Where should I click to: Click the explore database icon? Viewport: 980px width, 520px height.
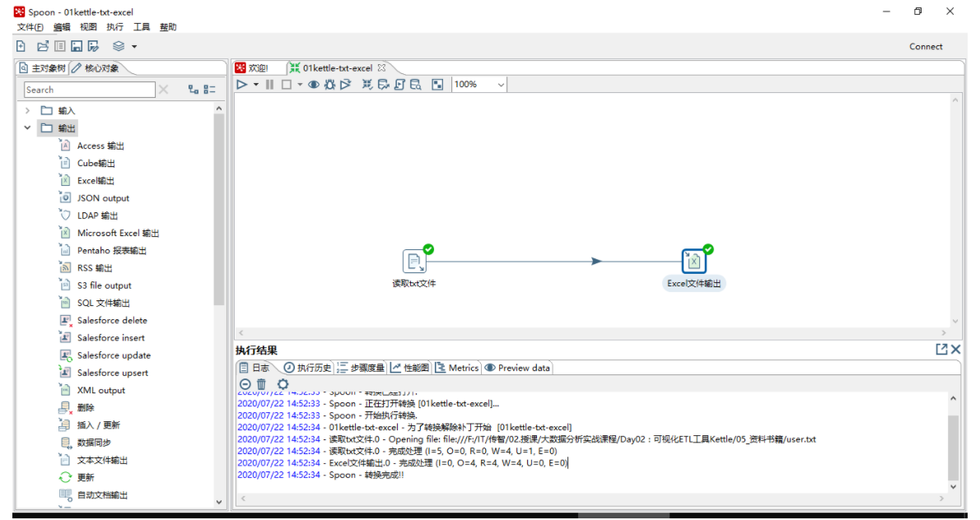click(416, 84)
